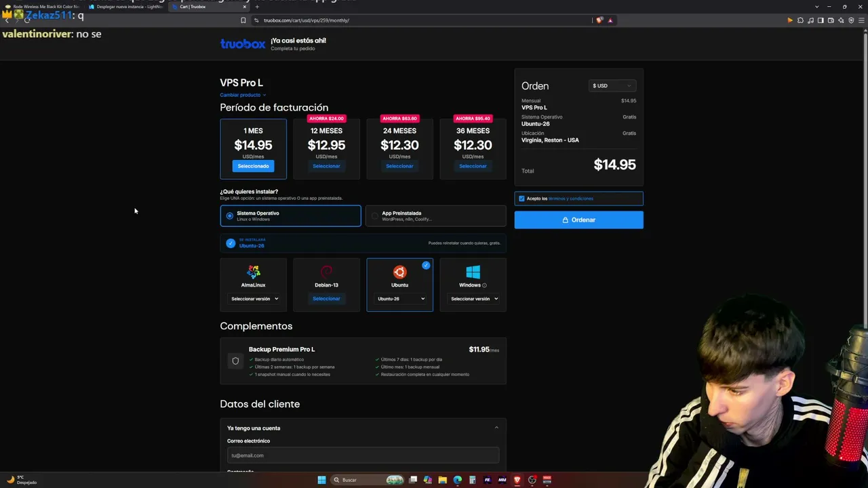Collapse the Ya tengo una cuenta section
This screenshot has height=488, width=868.
point(496,428)
